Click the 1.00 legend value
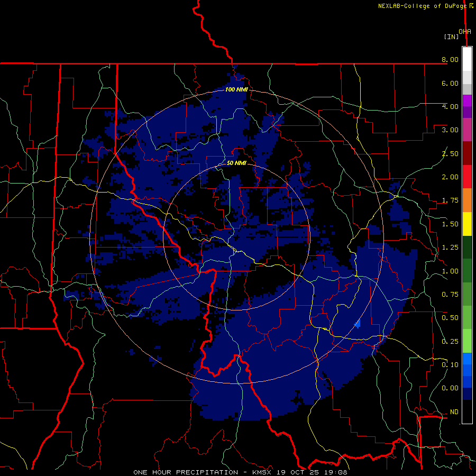 point(450,271)
